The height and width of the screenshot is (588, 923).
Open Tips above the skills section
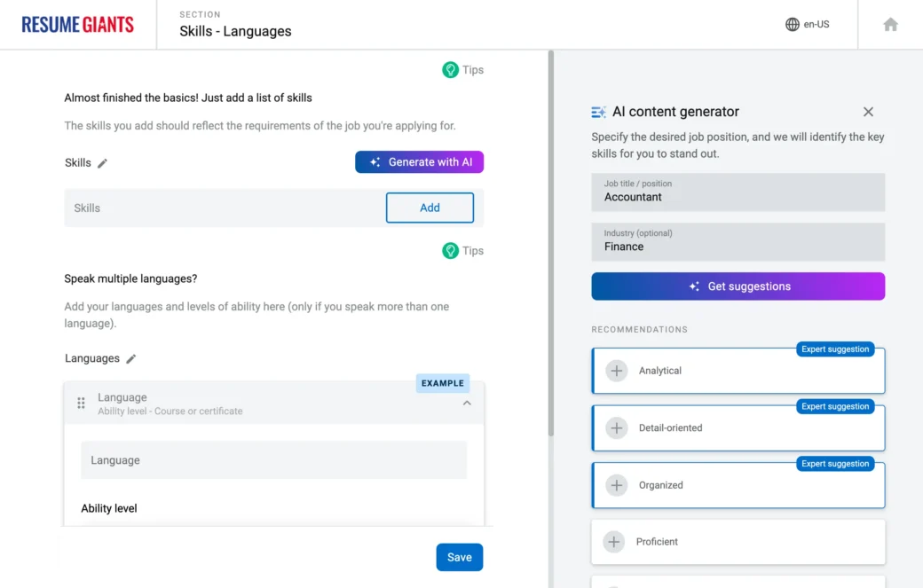[x=462, y=70]
